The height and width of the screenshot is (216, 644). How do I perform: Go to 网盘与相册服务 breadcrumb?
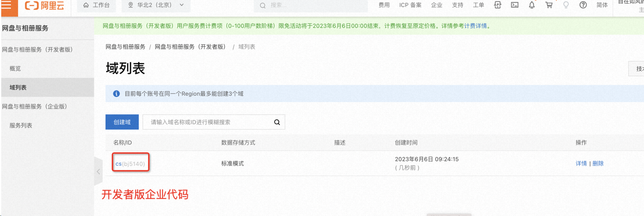(x=125, y=47)
